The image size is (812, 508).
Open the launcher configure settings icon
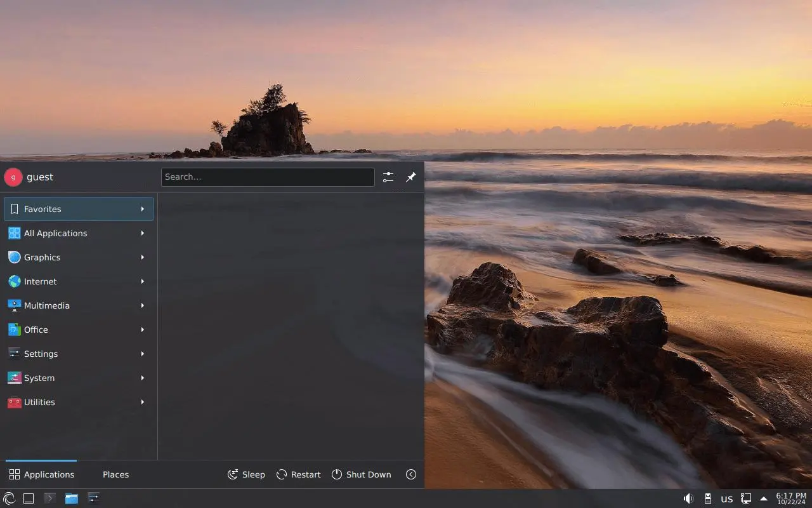[388, 177]
